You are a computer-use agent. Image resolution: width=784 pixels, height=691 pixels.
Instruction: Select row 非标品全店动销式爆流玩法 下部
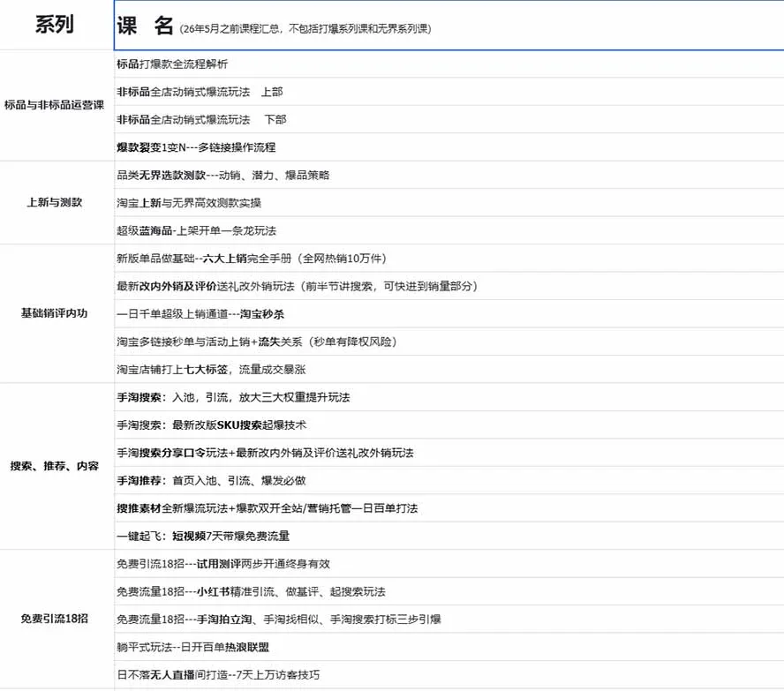coord(449,119)
